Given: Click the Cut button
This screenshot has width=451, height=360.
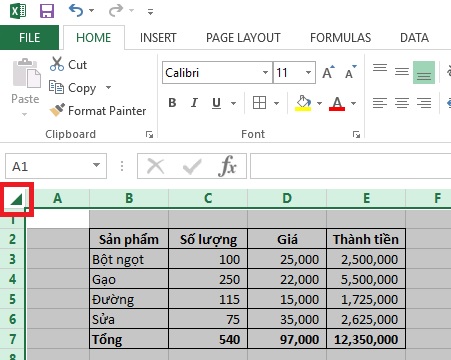Looking at the screenshot, I should [68, 64].
